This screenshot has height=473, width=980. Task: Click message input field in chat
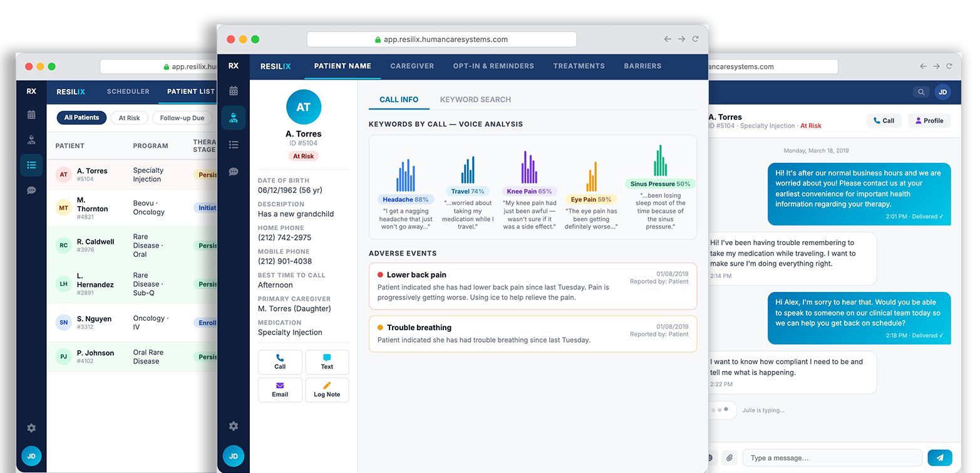[x=832, y=458]
